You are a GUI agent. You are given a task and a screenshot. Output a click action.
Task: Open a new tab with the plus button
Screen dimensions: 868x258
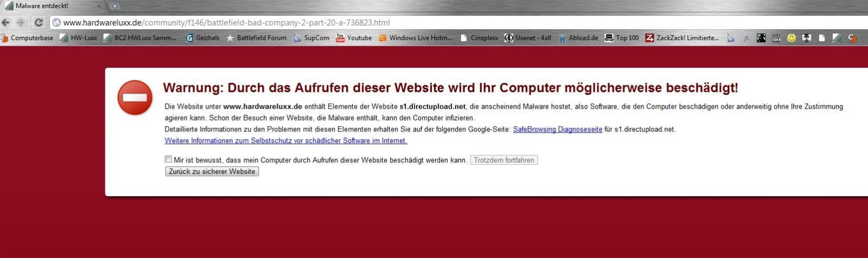click(x=114, y=6)
